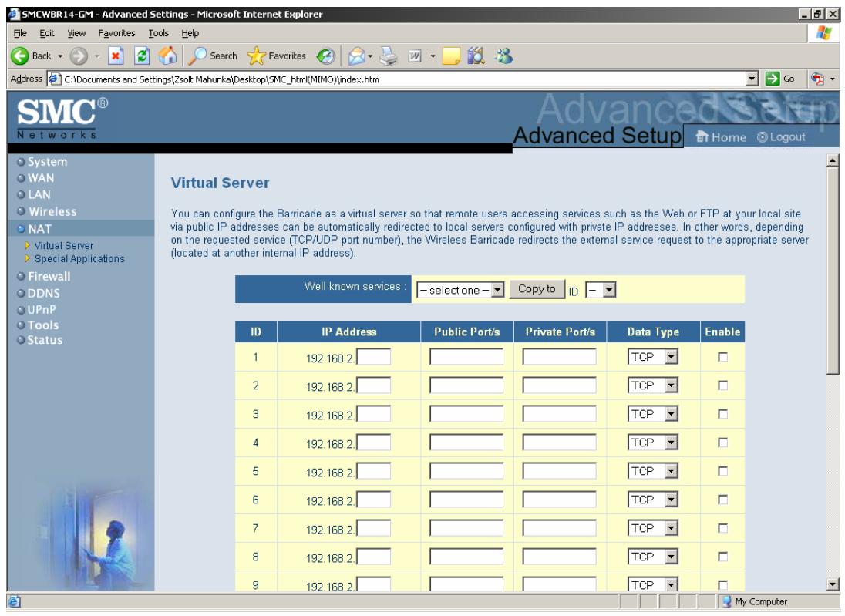845x616 pixels.
Task: Open the Help menu
Action: click(x=190, y=33)
